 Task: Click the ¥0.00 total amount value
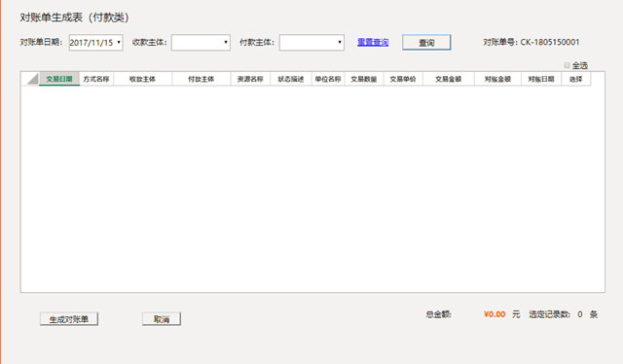[495, 314]
